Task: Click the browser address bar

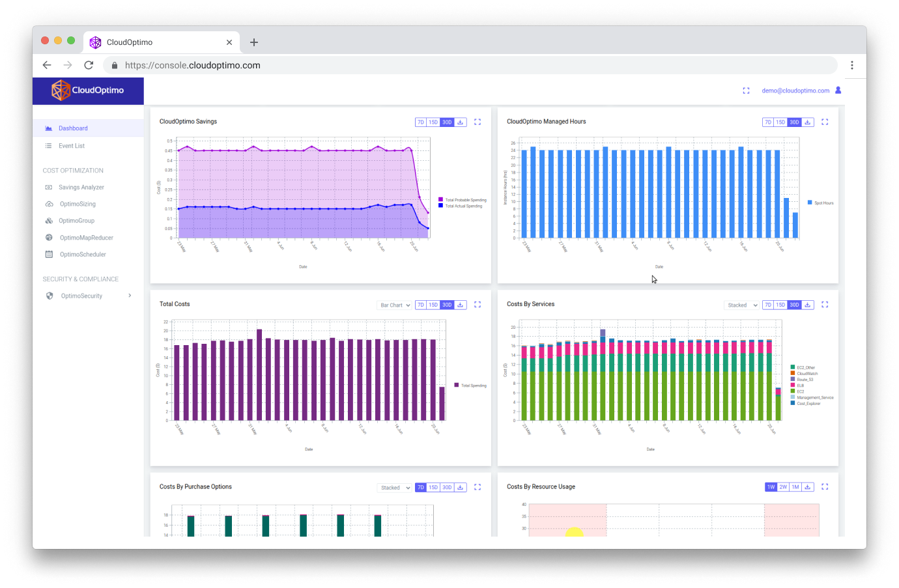Action: coord(469,65)
